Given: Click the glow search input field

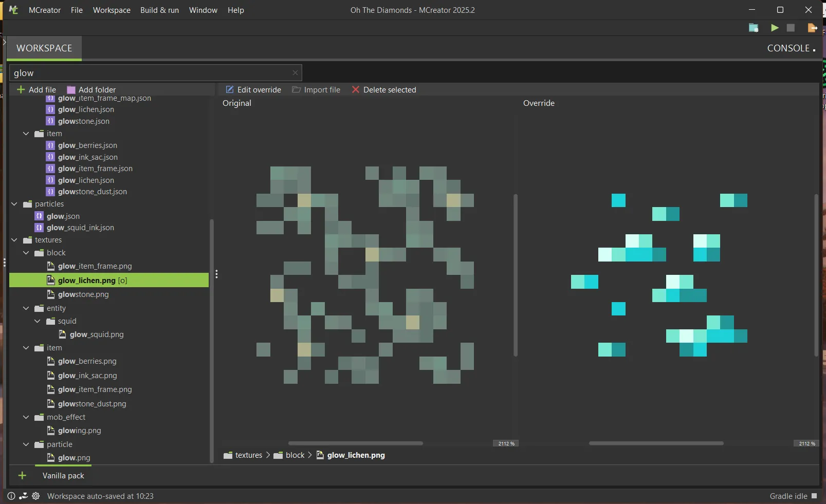Looking at the screenshot, I should pos(149,73).
